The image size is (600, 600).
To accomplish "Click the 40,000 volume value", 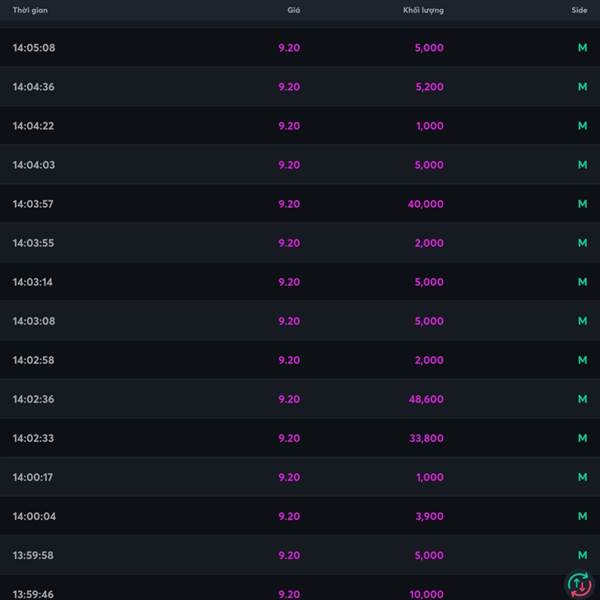I will (426, 204).
